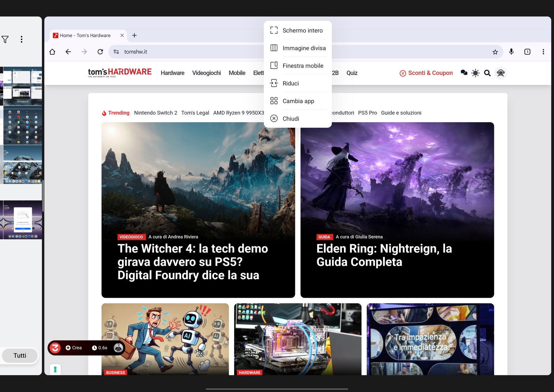The width and height of the screenshot is (554, 392).
Task: Open site info icon beside tomshw.it
Action: tap(116, 52)
